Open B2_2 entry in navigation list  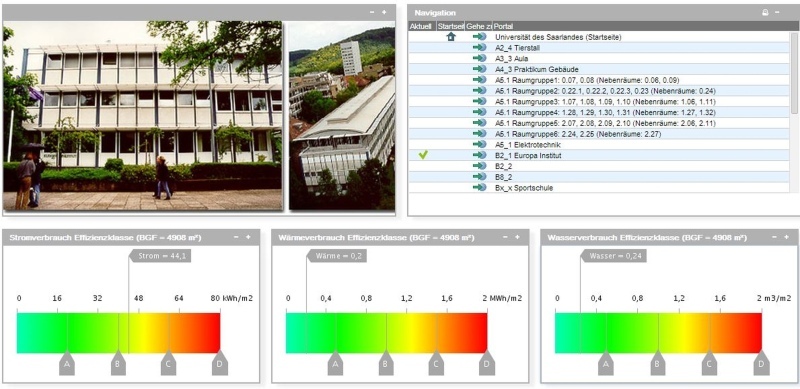[504, 166]
